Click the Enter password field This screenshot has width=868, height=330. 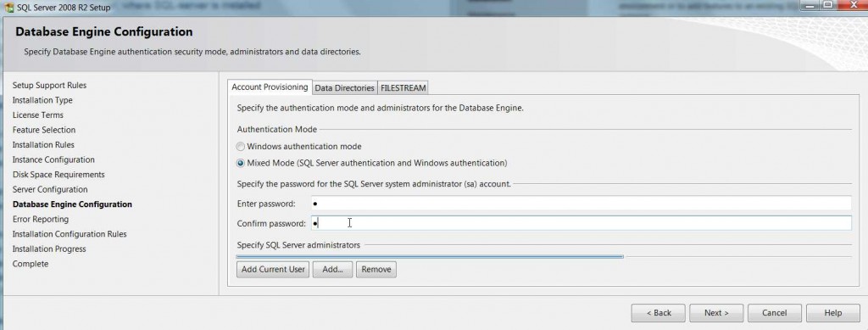pyautogui.click(x=581, y=204)
